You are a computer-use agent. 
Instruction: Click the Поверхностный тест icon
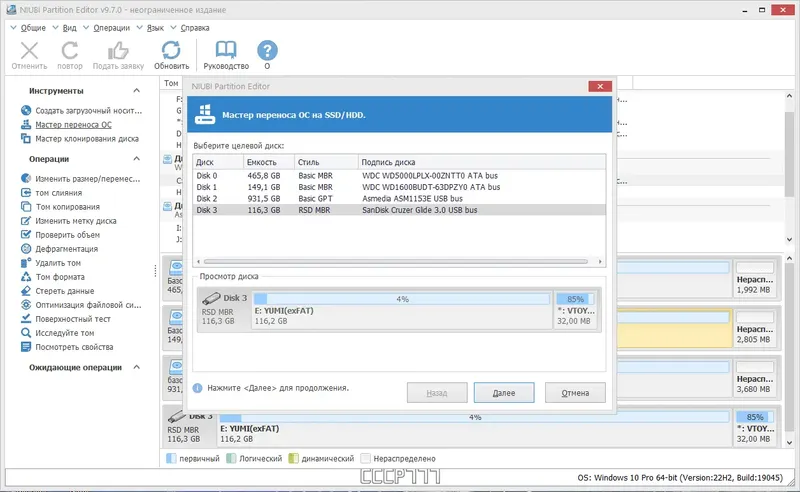point(26,318)
